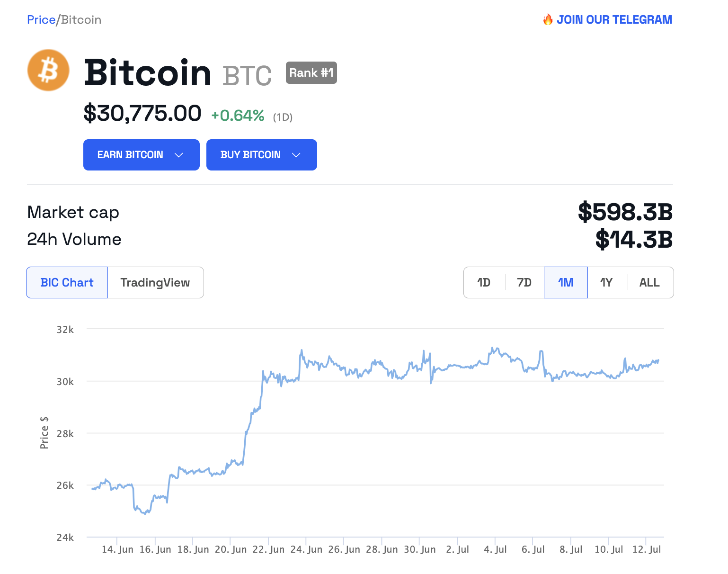Show ALL historical price data
The width and height of the screenshot is (728, 574).
[649, 282]
